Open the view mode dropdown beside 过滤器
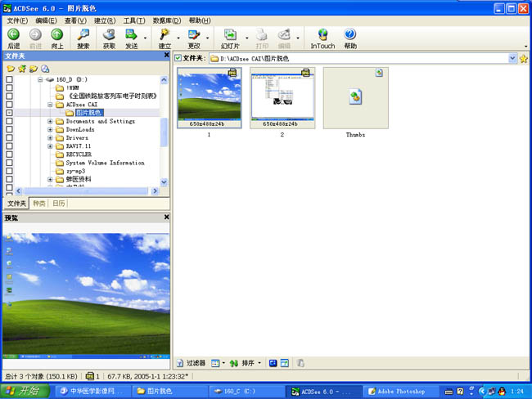 223,363
